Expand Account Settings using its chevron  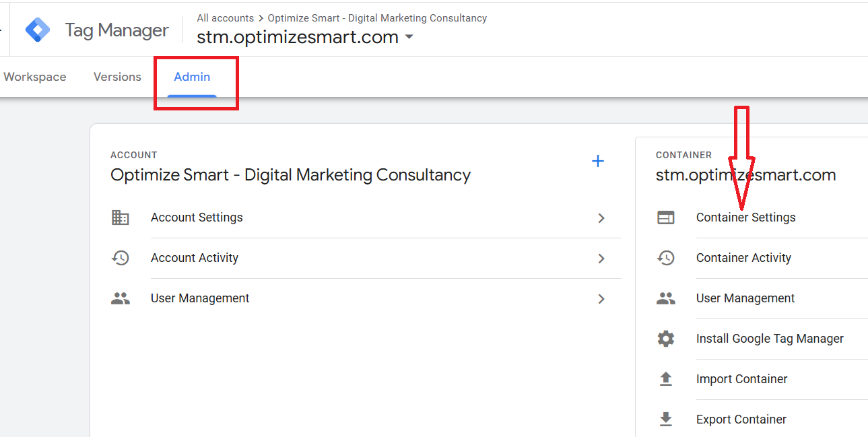click(601, 218)
